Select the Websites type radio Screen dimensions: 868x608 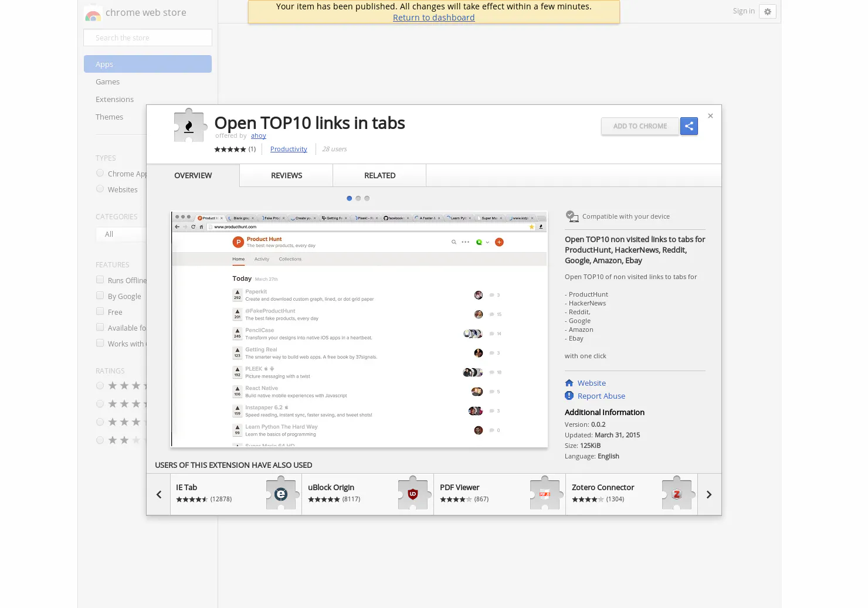coord(100,189)
